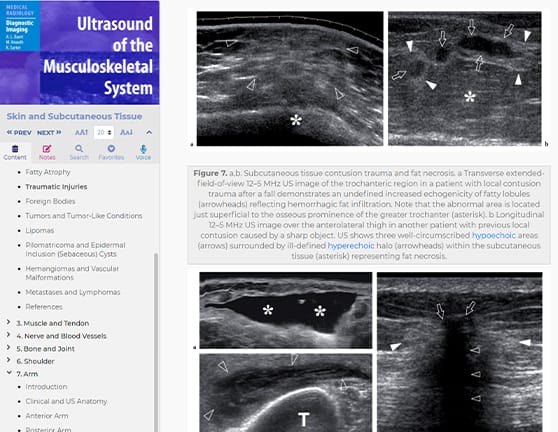
Task: Open Lipomas section
Action: click(40, 230)
